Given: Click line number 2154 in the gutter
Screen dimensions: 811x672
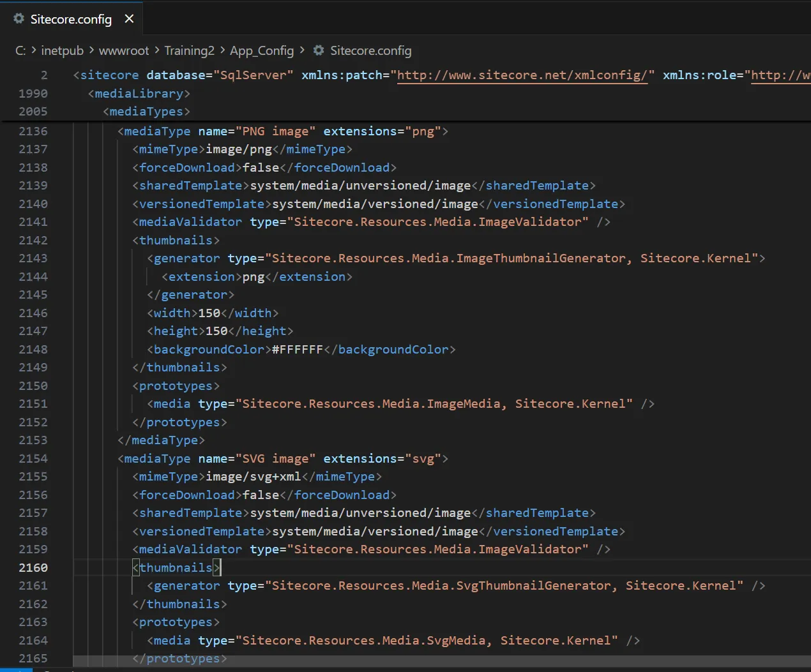Looking at the screenshot, I should 33,458.
